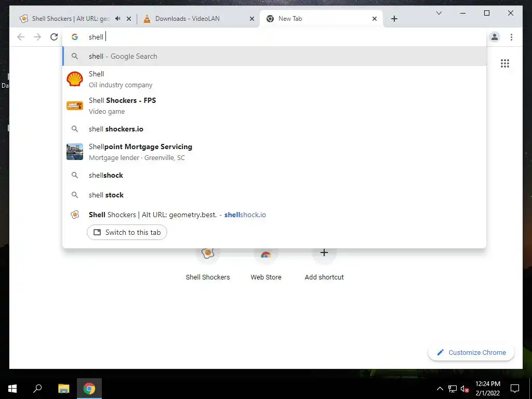The height and width of the screenshot is (399, 532).
Task: Close the New Tab tab
Action: (375, 19)
